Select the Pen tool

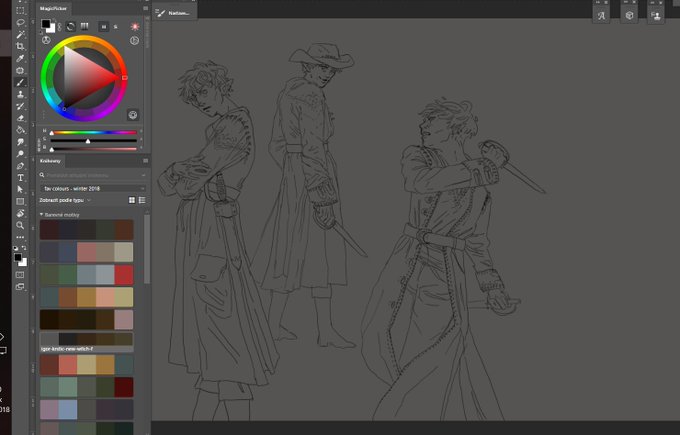[20, 166]
